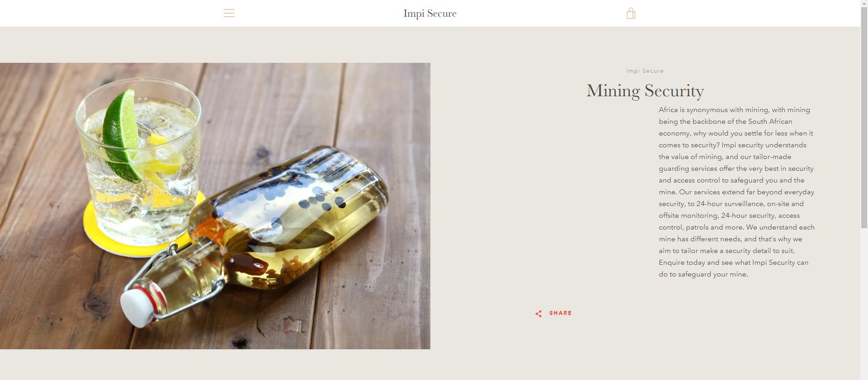Click the SHARE button text

pyautogui.click(x=561, y=313)
